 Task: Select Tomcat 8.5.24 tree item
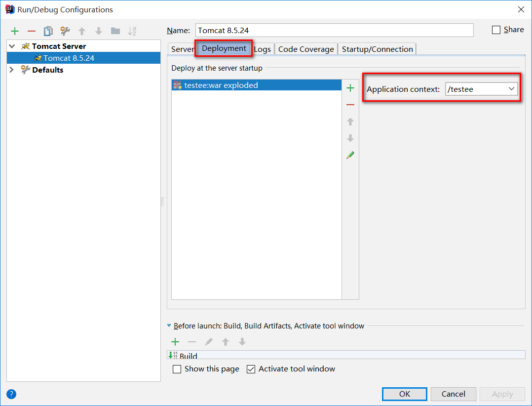point(83,58)
